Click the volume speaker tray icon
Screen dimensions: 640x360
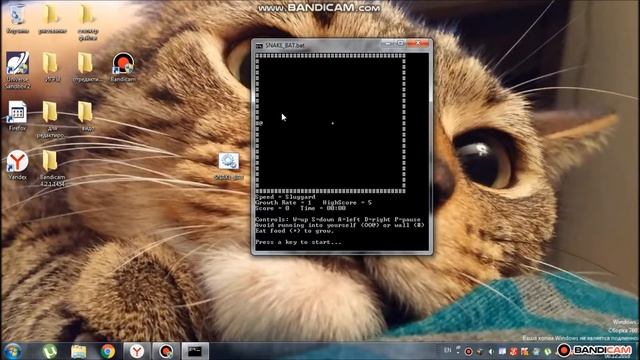[491, 351]
